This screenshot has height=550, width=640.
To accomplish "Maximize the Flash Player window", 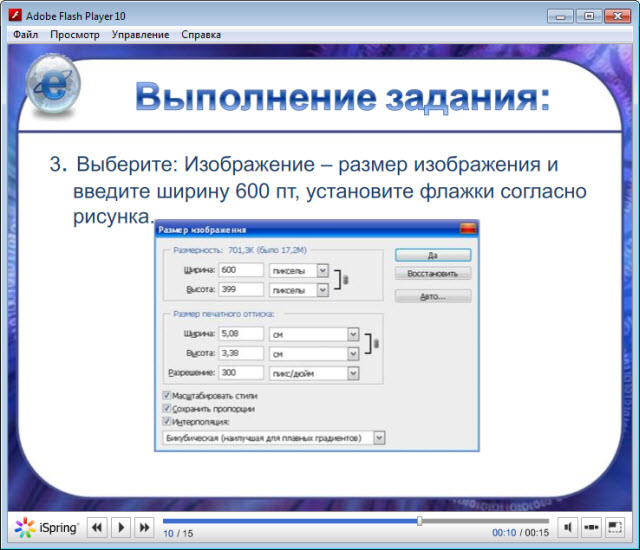I will pyautogui.click(x=589, y=16).
